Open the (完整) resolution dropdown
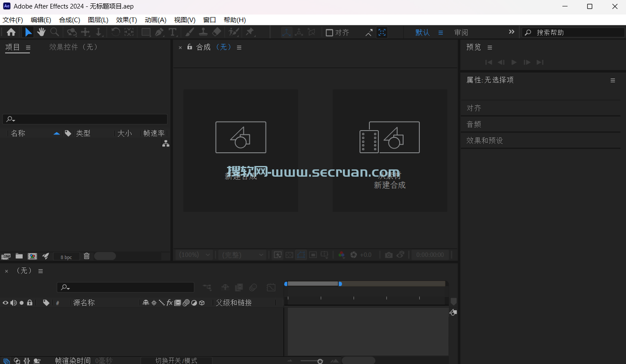This screenshot has height=364, width=626. 243,255
